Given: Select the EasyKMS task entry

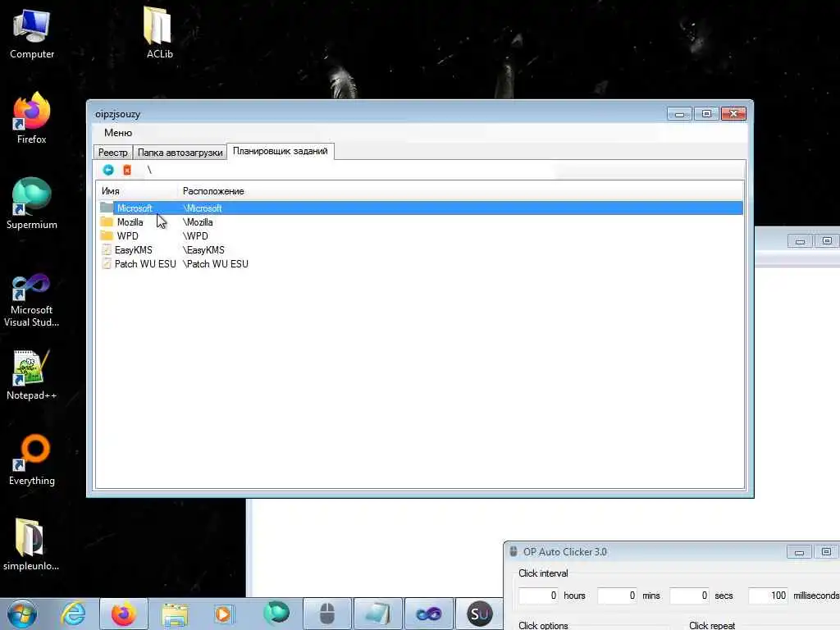Looking at the screenshot, I should coord(421,249).
